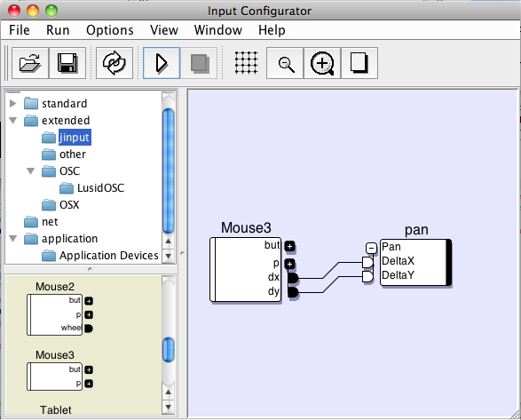This screenshot has width=521, height=420.
Task: Click the reload arrows toolbar icon
Action: pos(114,63)
